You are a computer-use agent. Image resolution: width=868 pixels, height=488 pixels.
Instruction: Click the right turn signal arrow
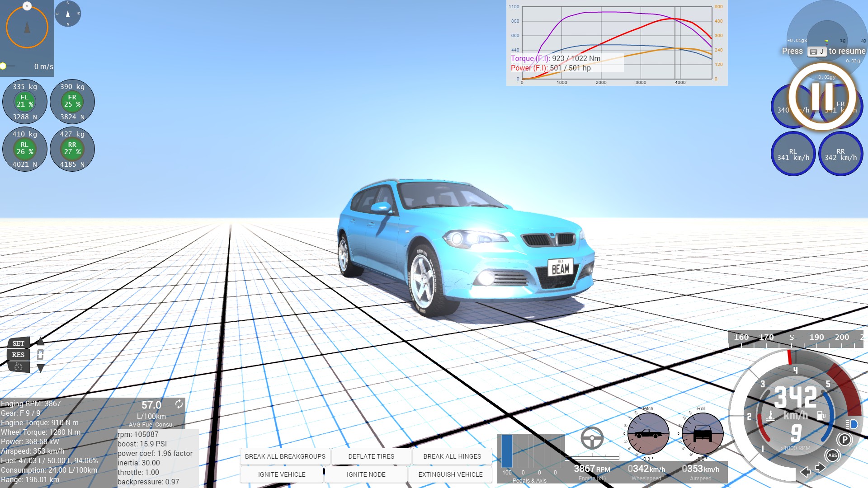tap(821, 468)
